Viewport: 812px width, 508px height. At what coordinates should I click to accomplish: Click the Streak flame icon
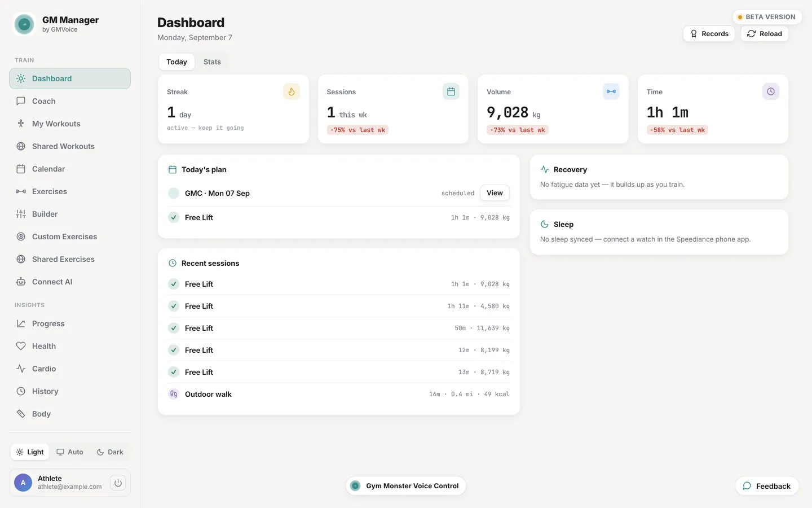(292, 91)
